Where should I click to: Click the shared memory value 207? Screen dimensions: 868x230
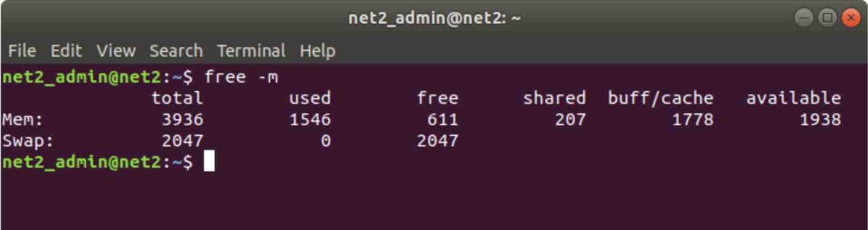click(x=570, y=119)
